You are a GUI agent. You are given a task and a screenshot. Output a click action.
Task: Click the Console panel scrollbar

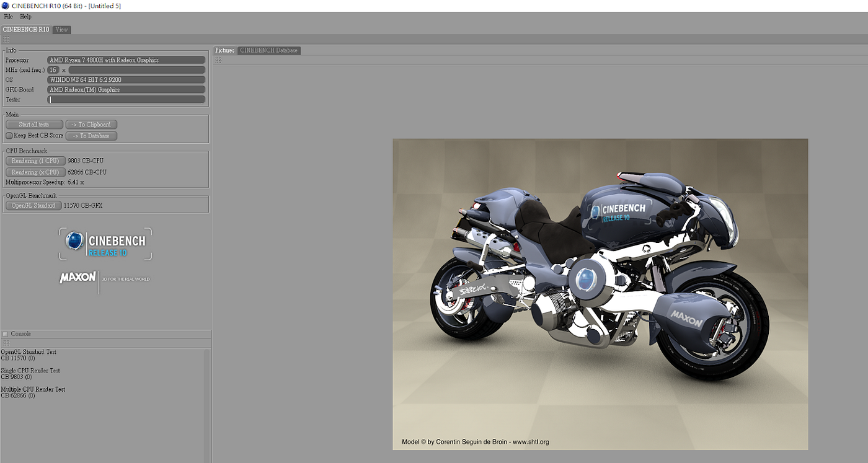pyautogui.click(x=207, y=405)
